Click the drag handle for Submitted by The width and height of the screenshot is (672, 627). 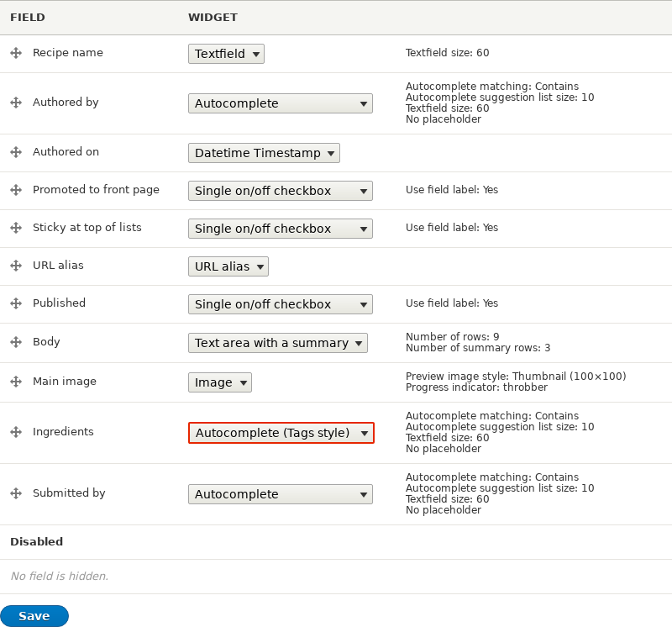click(x=16, y=493)
